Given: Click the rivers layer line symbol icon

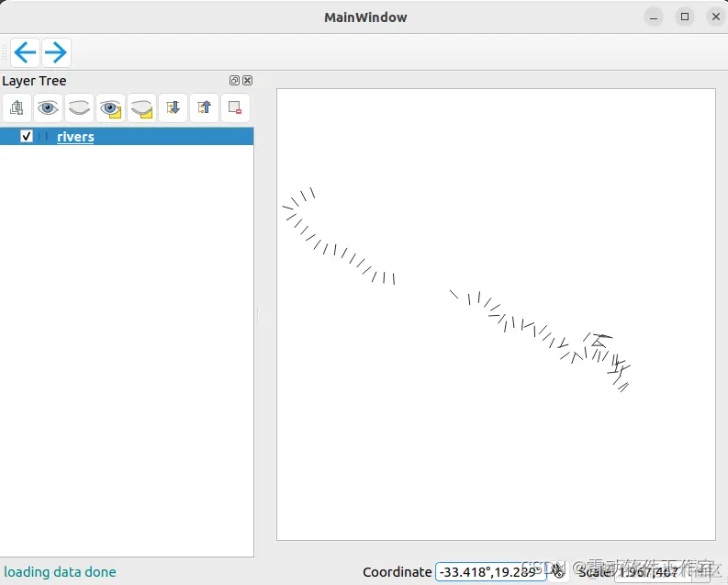Looking at the screenshot, I should (x=43, y=137).
